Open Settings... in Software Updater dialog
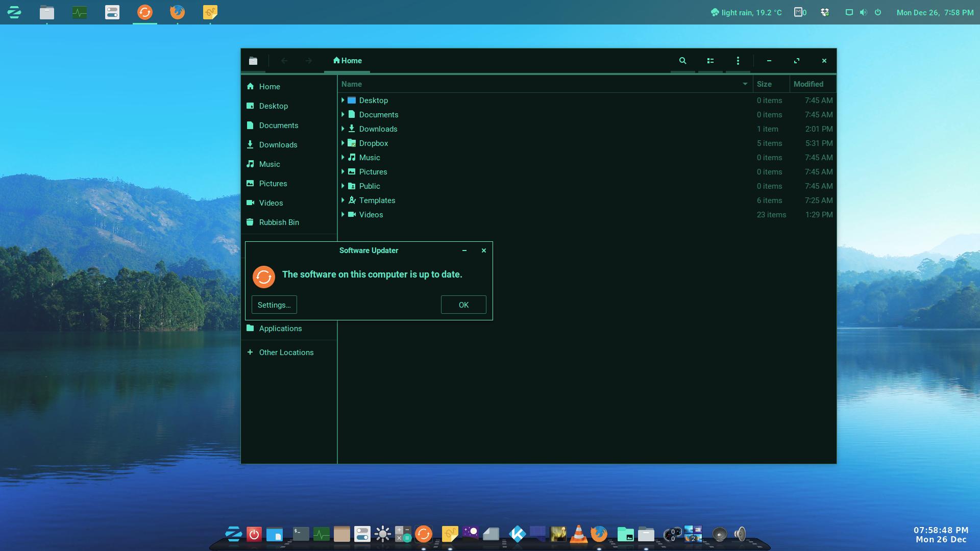 point(274,305)
